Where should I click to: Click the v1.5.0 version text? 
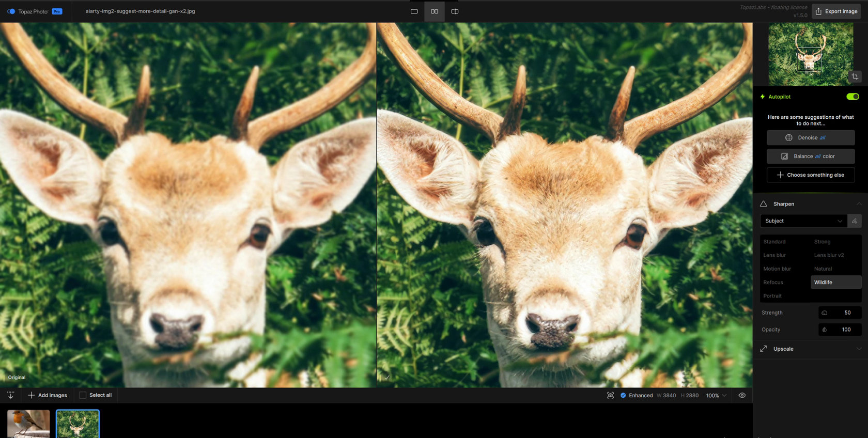pos(800,15)
